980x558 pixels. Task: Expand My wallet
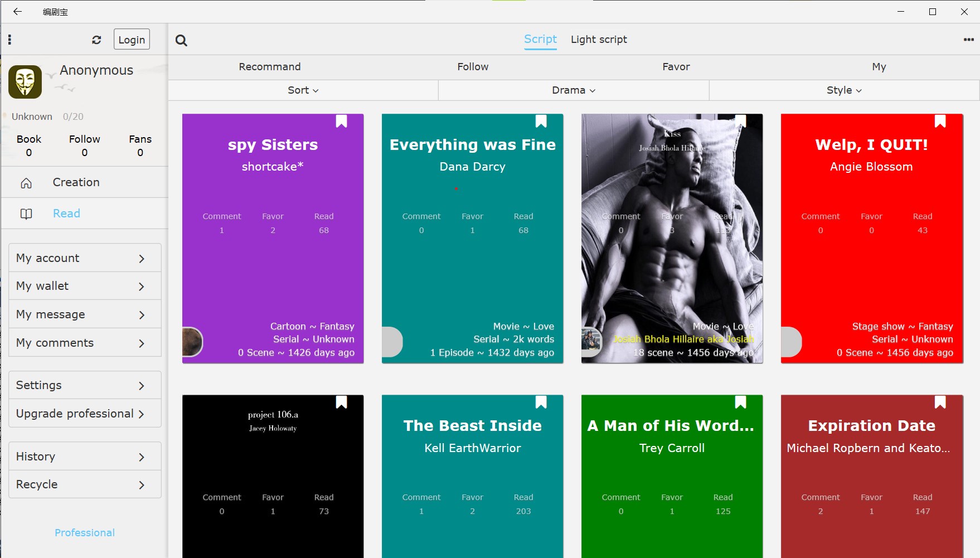[85, 286]
